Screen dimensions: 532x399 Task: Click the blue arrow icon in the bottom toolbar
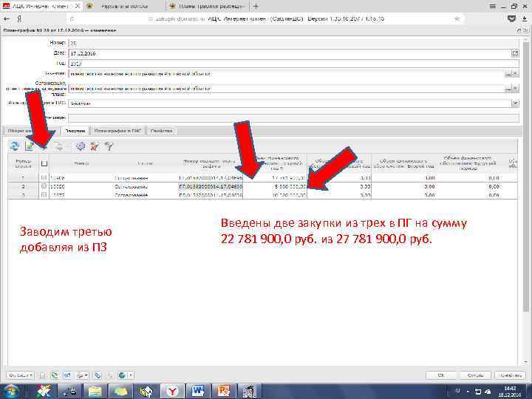(67, 375)
